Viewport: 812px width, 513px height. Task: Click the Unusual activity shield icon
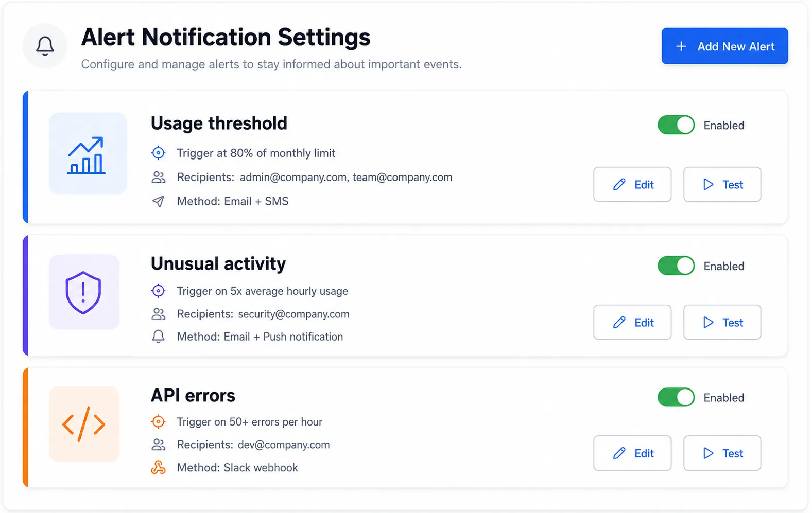coord(84,292)
